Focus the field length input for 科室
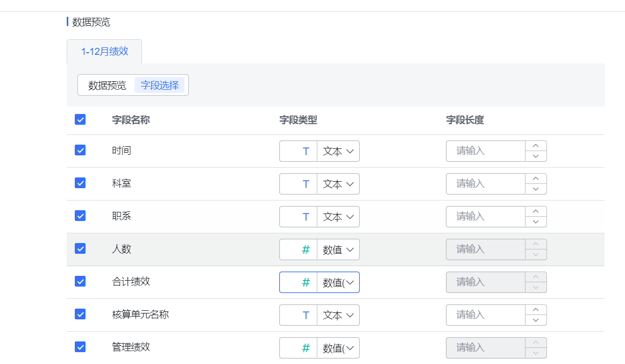This screenshot has height=364, width=625. coord(486,183)
